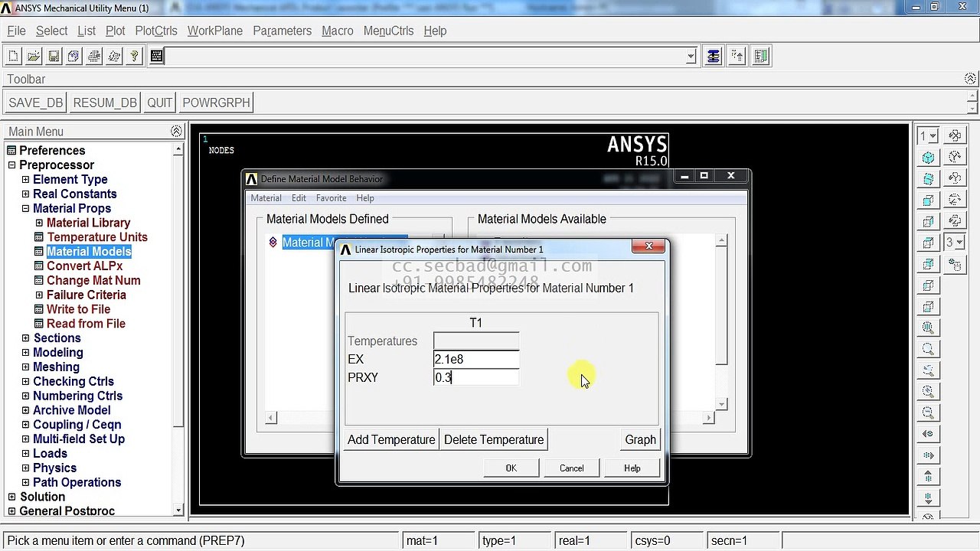Expand the Modeling tree node
980x551 pixels.
click(25, 352)
